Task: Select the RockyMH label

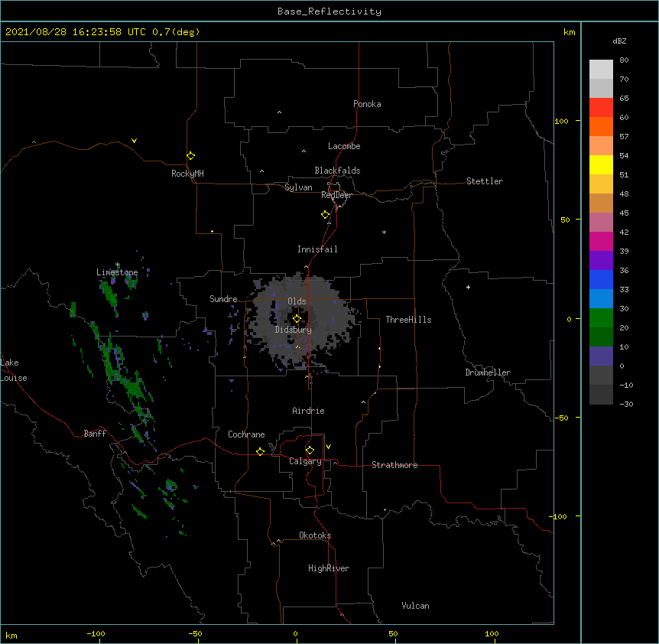Action: click(187, 174)
